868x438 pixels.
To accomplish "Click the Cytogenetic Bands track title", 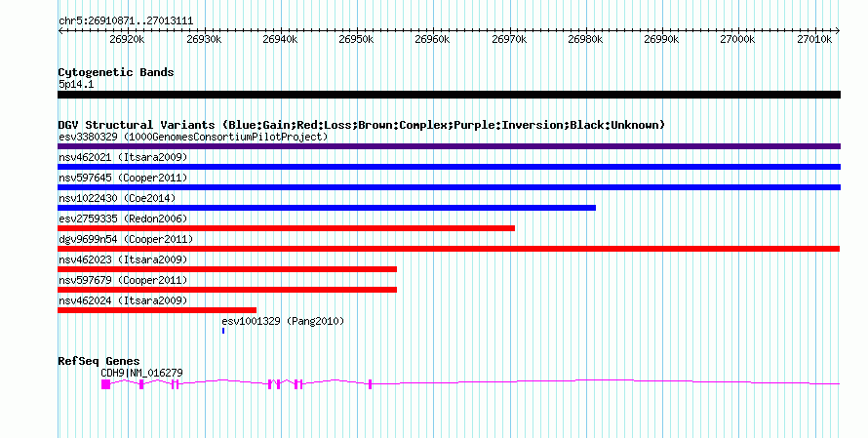I will click(x=116, y=72).
